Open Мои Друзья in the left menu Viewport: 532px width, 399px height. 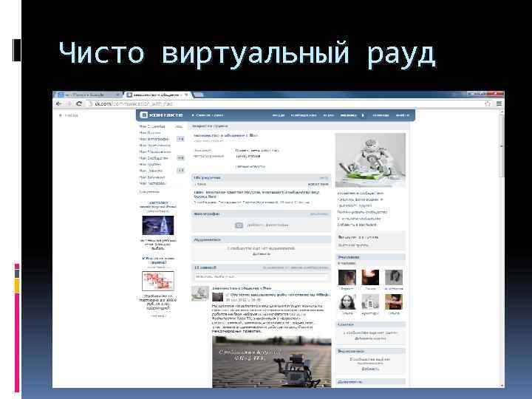coord(149,133)
